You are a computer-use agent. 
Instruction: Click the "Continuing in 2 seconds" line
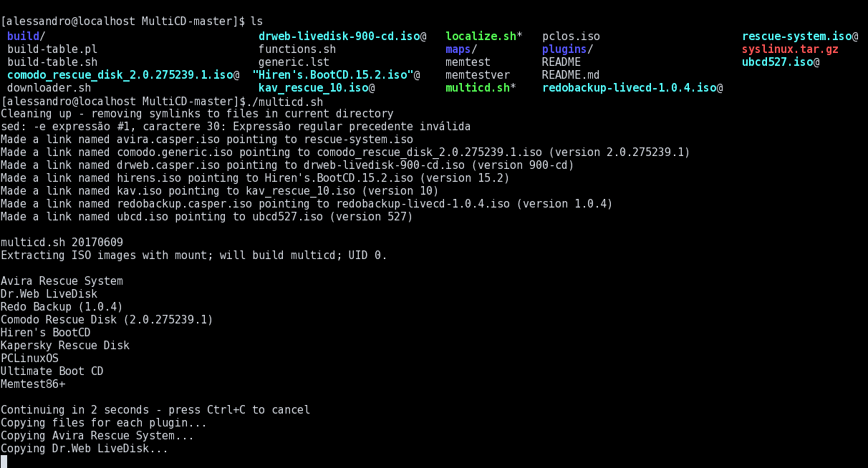pyautogui.click(x=155, y=410)
